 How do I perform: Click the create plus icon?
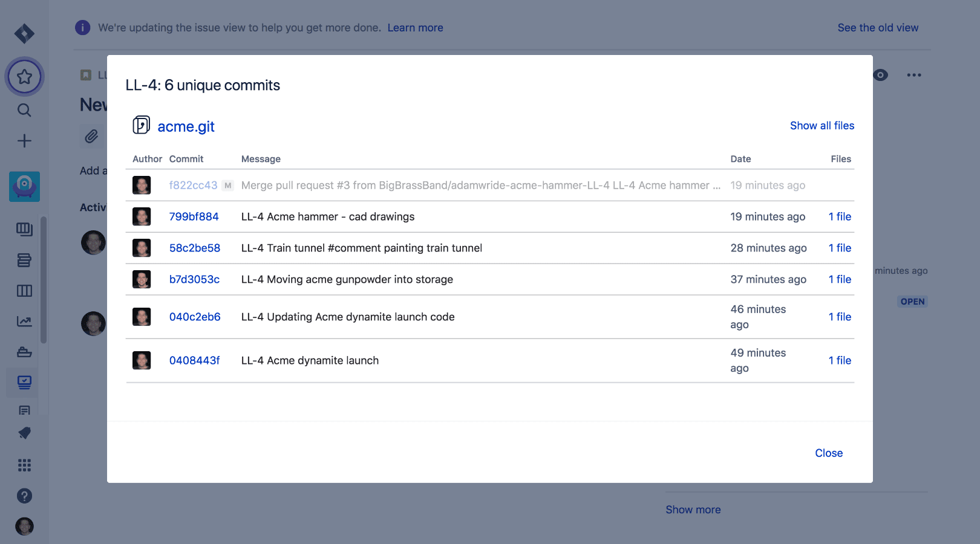point(24,141)
